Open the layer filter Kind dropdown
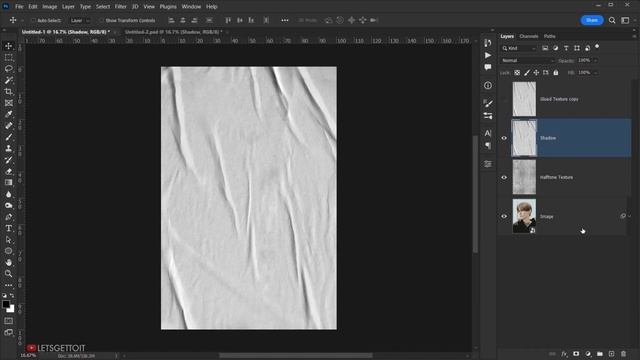Screen dimensions: 640x360 point(518,48)
